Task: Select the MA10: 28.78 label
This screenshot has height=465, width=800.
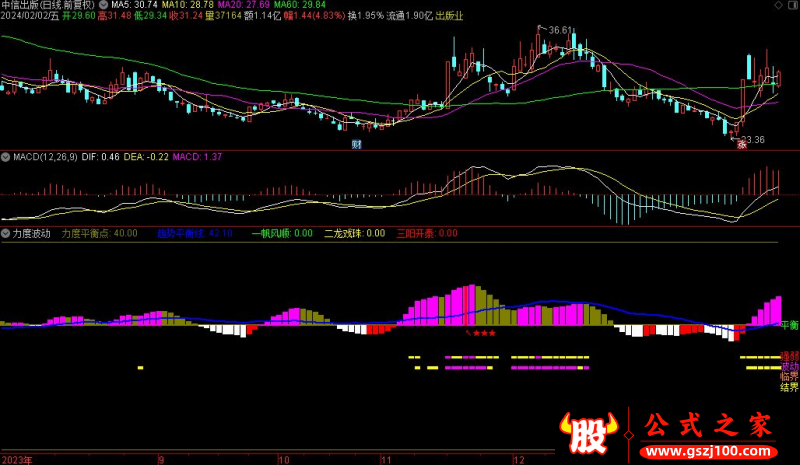Action: (188, 5)
